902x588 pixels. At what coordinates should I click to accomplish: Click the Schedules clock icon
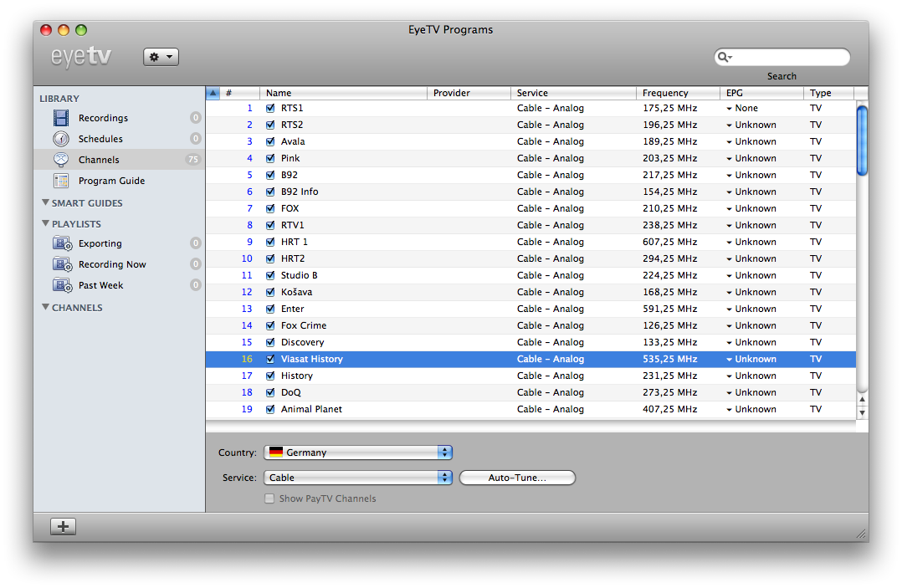click(61, 139)
